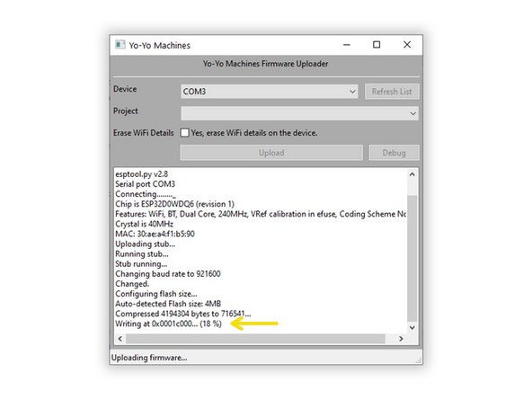This screenshot has width=532, height=399.
Task: Click the 'Features: WiFi, BT, Dual Core' log line
Action: [x=261, y=214]
